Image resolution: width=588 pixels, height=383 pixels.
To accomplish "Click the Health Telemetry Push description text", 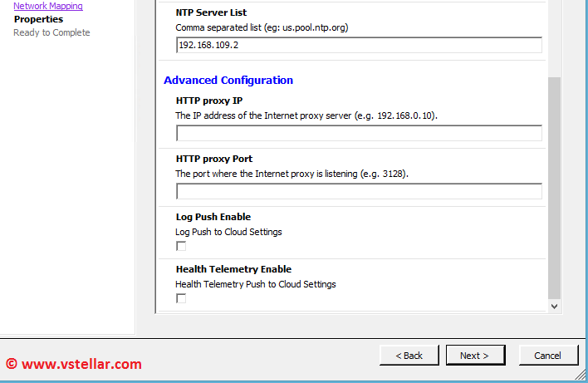I will pos(256,284).
